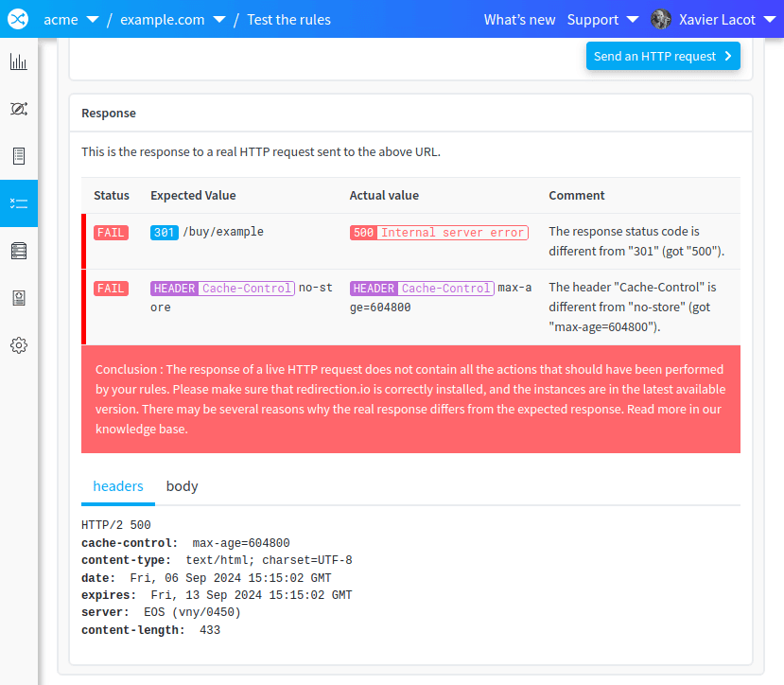Click the 'response to a real HTTP request' description
This screenshot has height=685, width=784.
261,151
